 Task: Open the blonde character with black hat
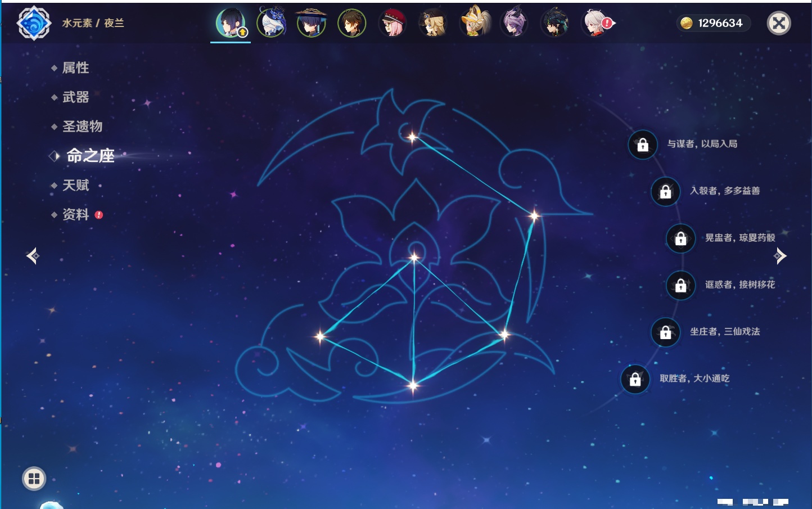(x=433, y=23)
